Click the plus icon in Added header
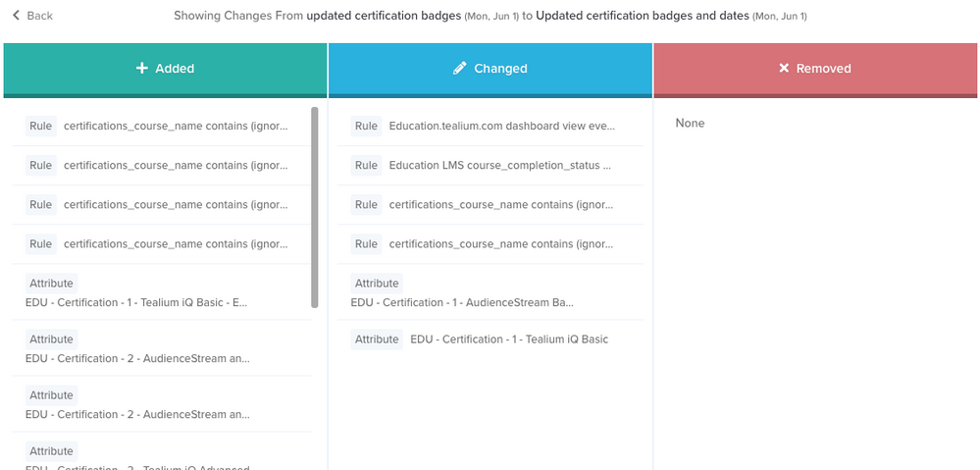This screenshot has height=470, width=980. point(141,69)
